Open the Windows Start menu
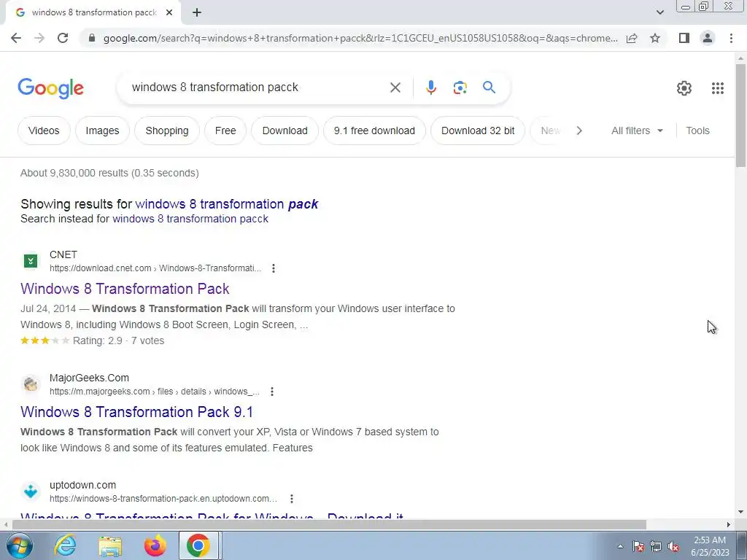 click(x=19, y=545)
